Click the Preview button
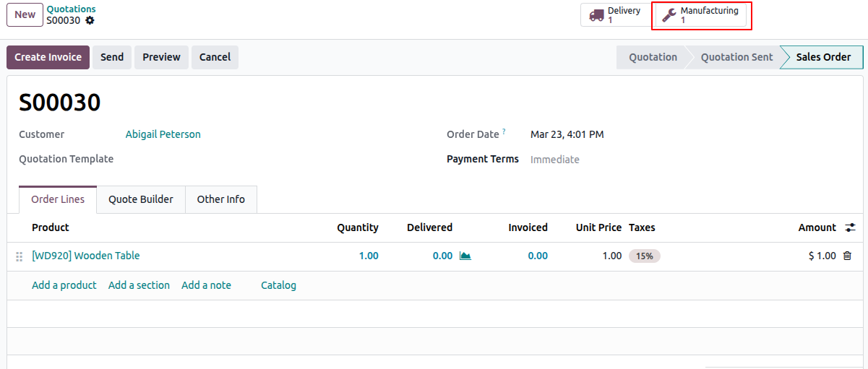868x369 pixels. (161, 57)
